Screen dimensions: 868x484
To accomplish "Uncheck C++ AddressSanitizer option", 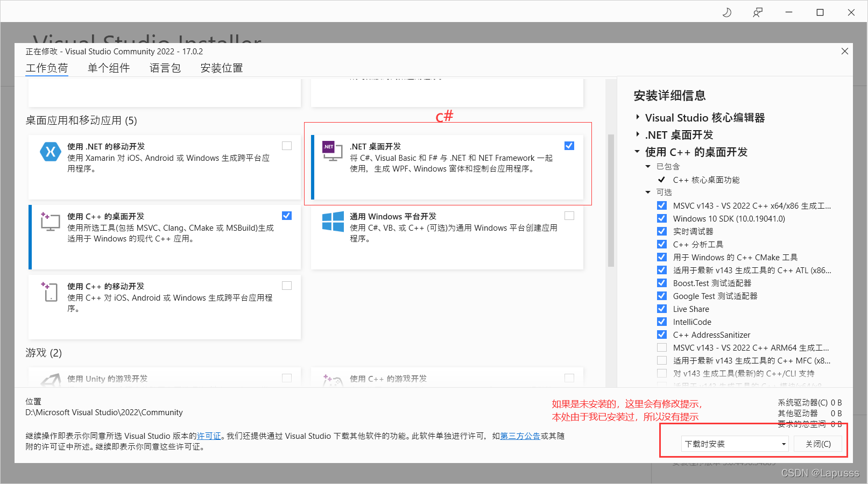I will coord(662,334).
